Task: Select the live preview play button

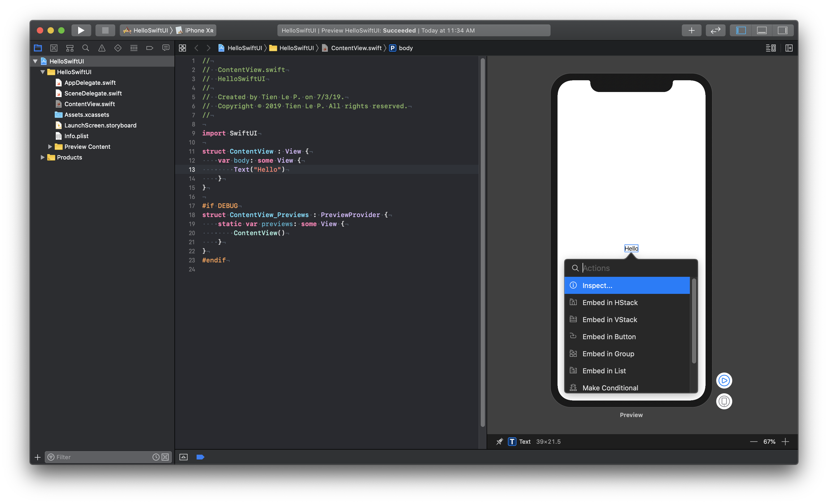Action: tap(724, 380)
